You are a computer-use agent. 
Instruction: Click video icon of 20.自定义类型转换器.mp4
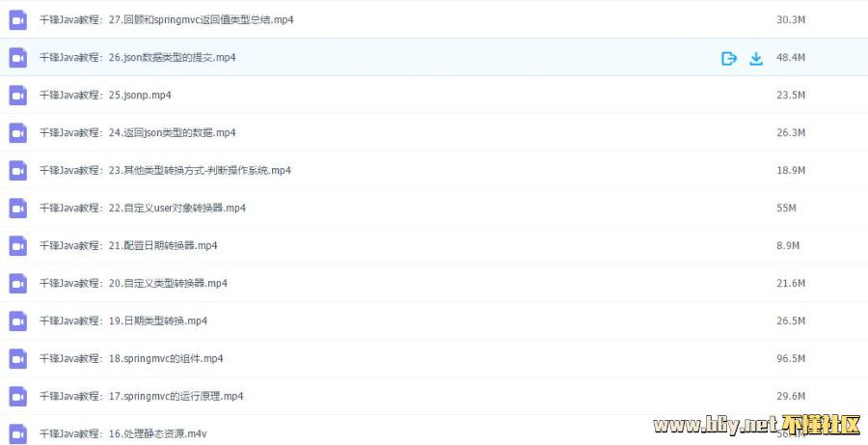tap(17, 284)
